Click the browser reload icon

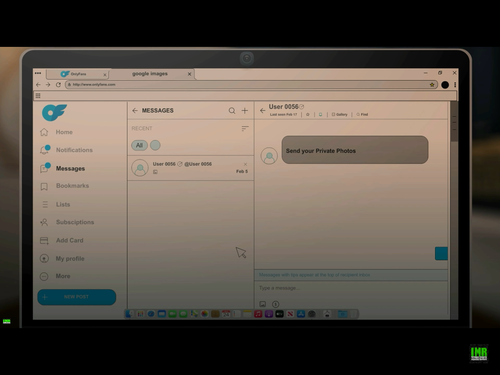58,85
